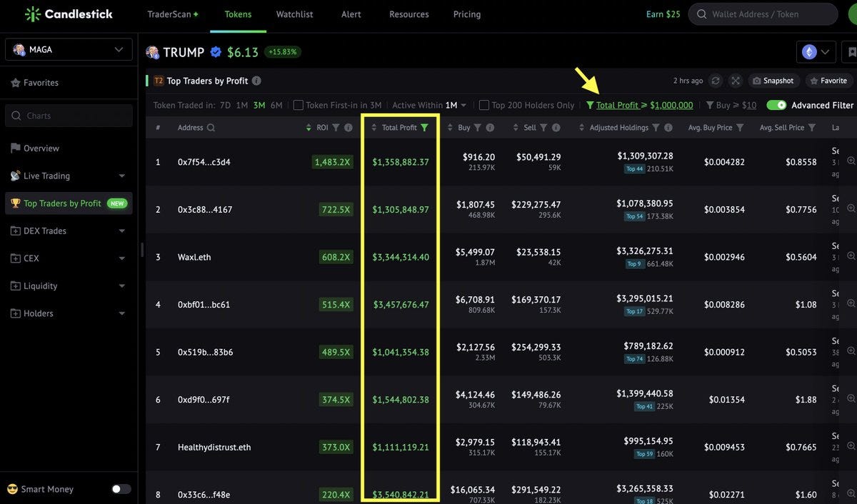857x504 pixels.
Task: Open the Active Within 1M dropdown
Action: point(456,105)
